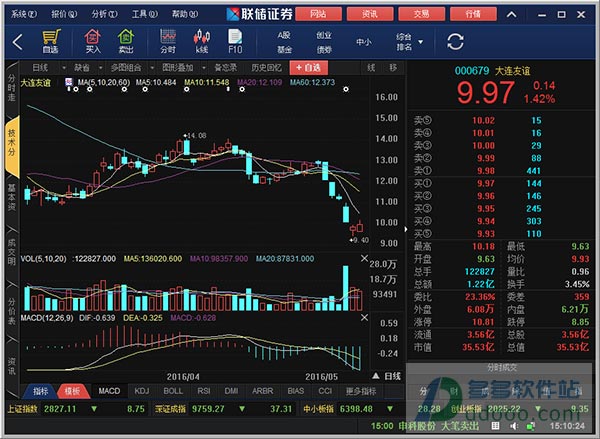
Task: Open the 自选 shopping cart icon
Action: [51, 41]
